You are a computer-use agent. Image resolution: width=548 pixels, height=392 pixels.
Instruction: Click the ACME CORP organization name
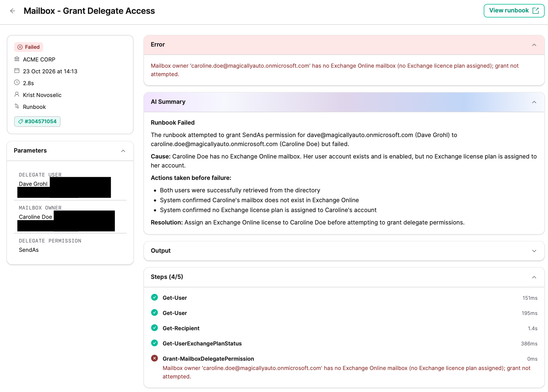tap(39, 60)
